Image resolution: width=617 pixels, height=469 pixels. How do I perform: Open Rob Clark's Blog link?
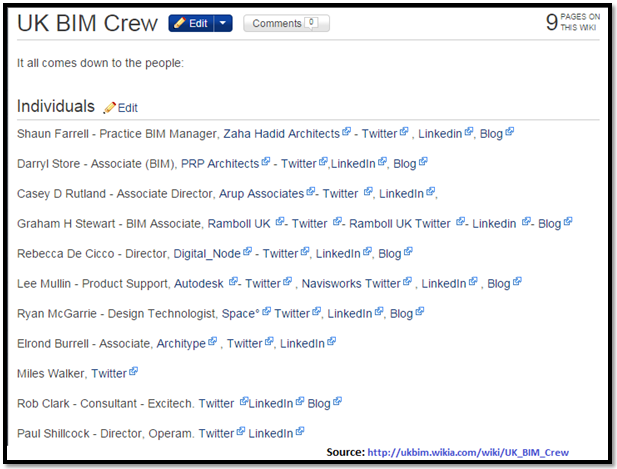pyautogui.click(x=319, y=403)
